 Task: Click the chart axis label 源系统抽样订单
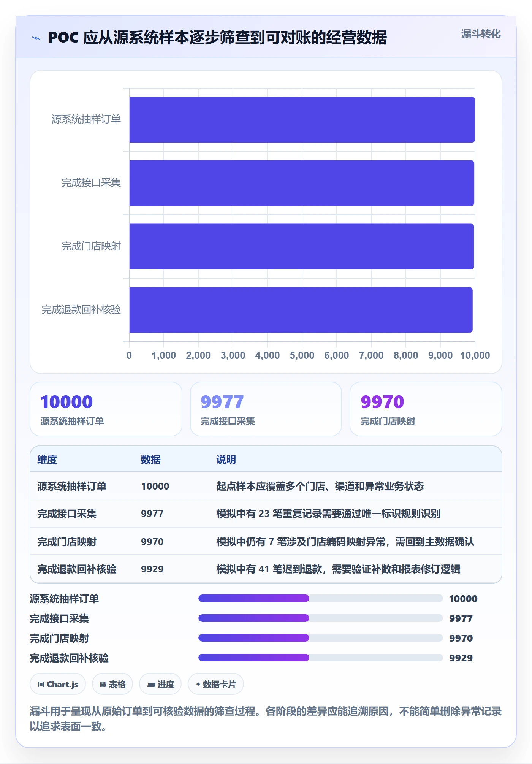tap(86, 119)
